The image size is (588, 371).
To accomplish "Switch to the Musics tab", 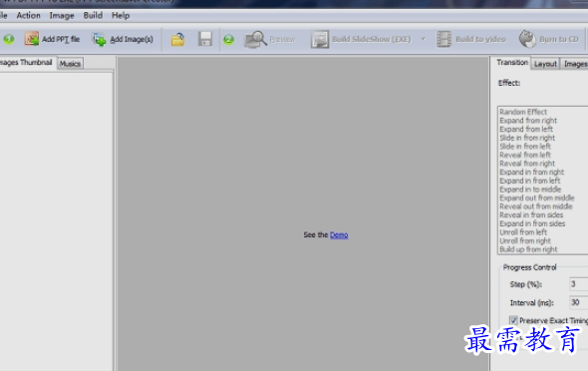I will 70,64.
